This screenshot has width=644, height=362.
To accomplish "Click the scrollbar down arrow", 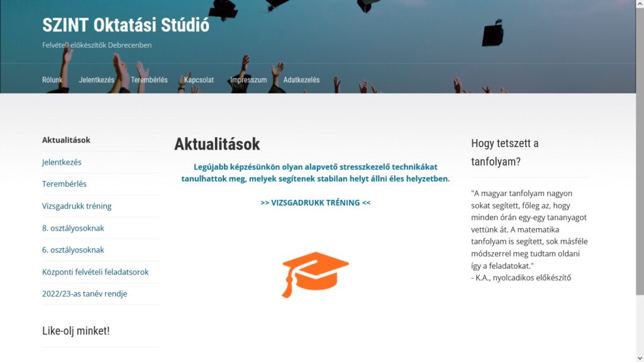I will click(x=640, y=358).
